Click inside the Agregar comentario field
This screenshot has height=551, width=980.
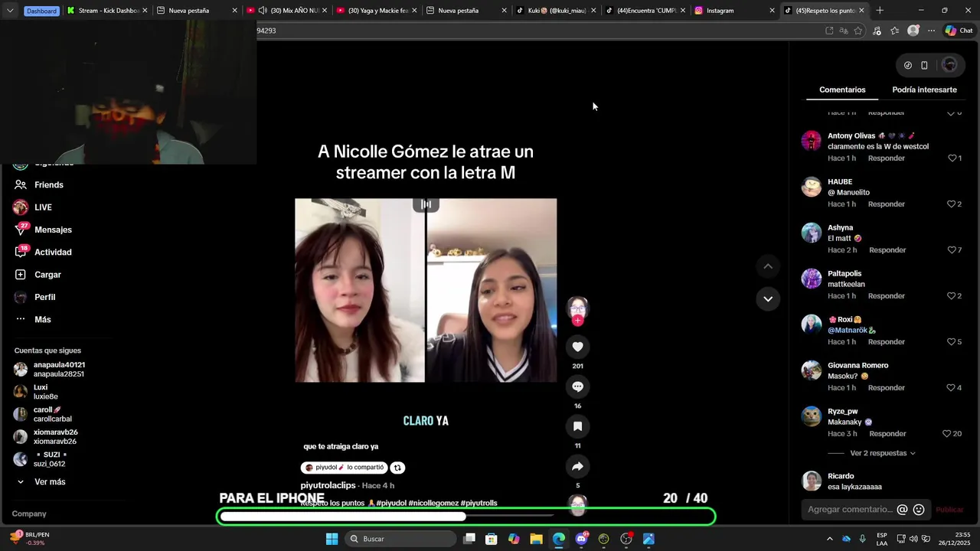pyautogui.click(x=850, y=510)
